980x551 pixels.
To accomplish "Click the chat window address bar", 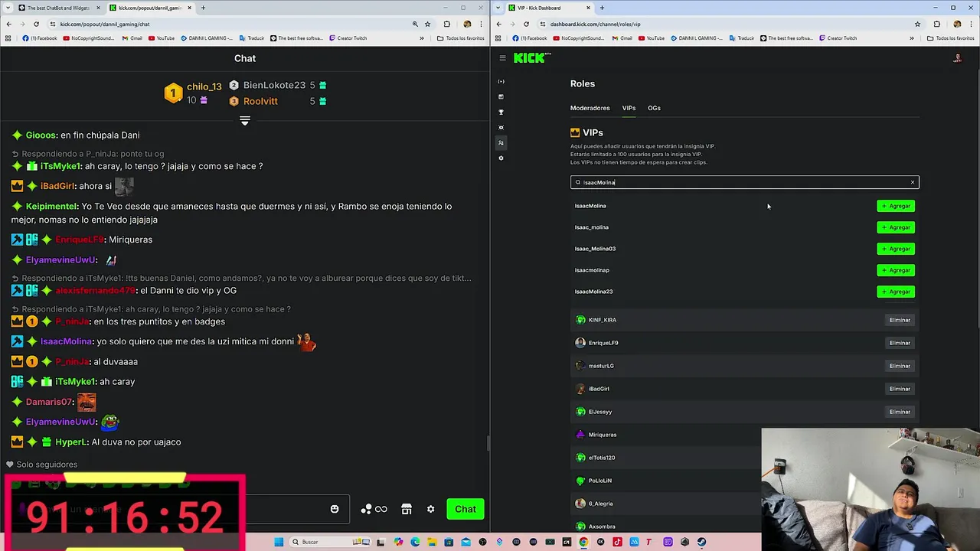I will click(x=230, y=24).
